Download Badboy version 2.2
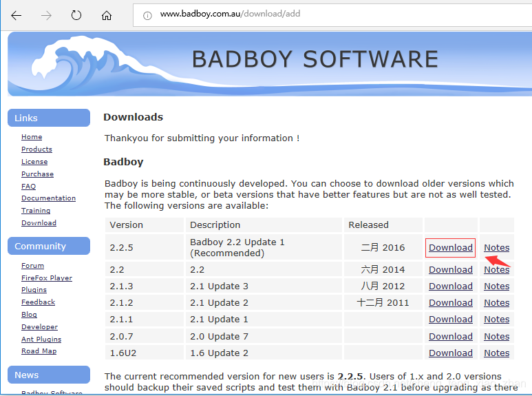 (x=451, y=270)
